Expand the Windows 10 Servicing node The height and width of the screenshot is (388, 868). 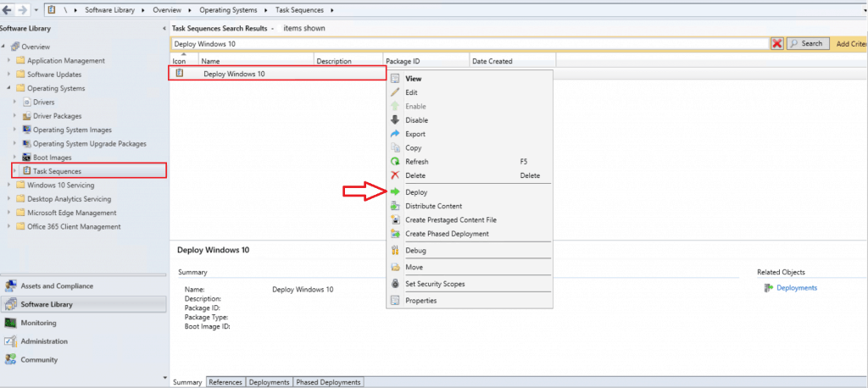[x=8, y=186]
